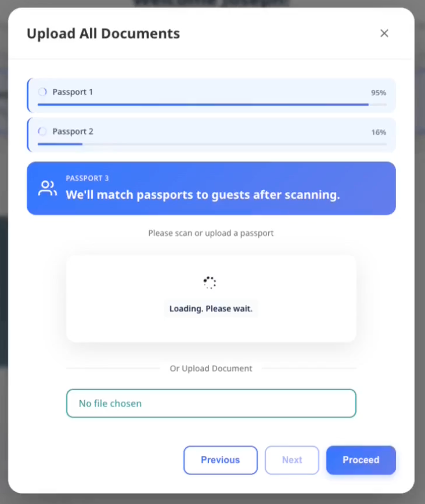425x504 pixels.
Task: Click the X to close the dialog
Action: 384,33
